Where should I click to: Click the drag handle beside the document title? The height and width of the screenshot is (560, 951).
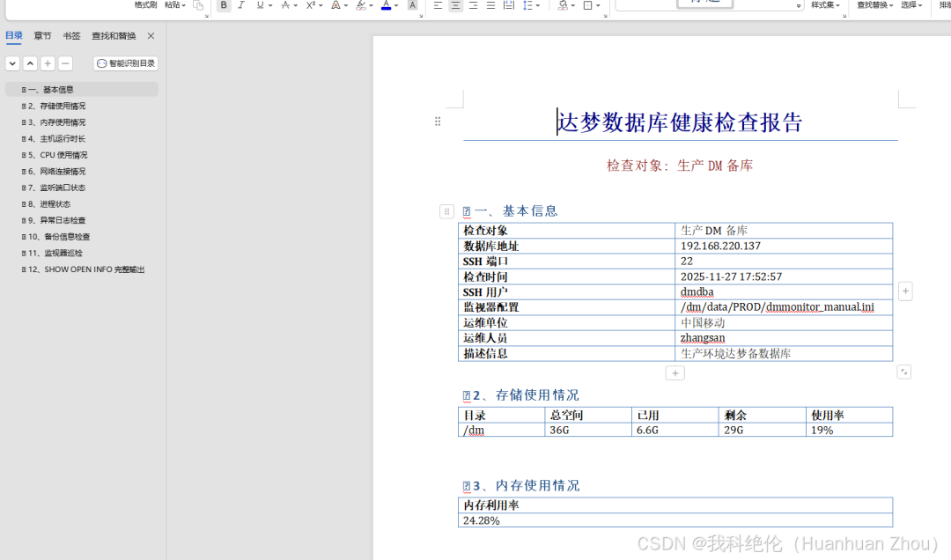[438, 122]
